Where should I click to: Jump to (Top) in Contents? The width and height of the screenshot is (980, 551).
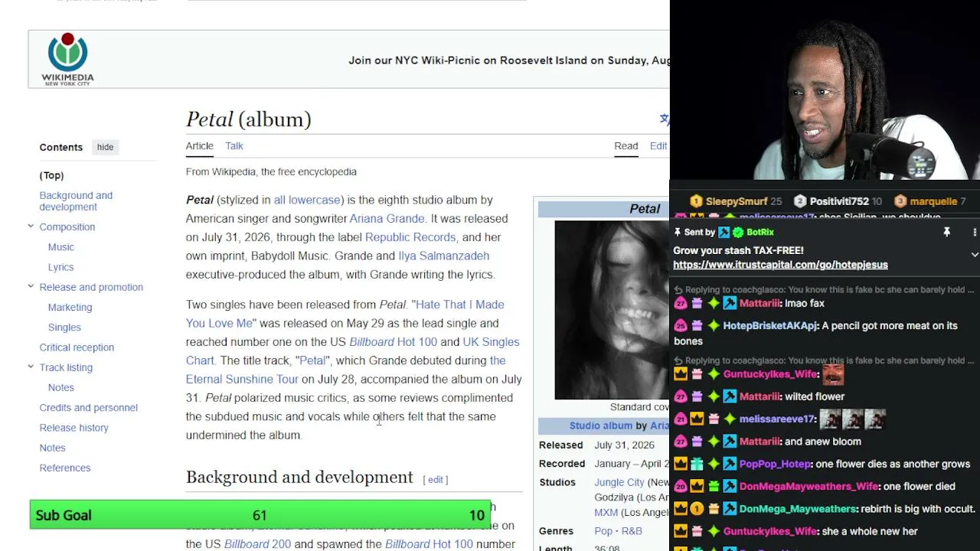(52, 175)
